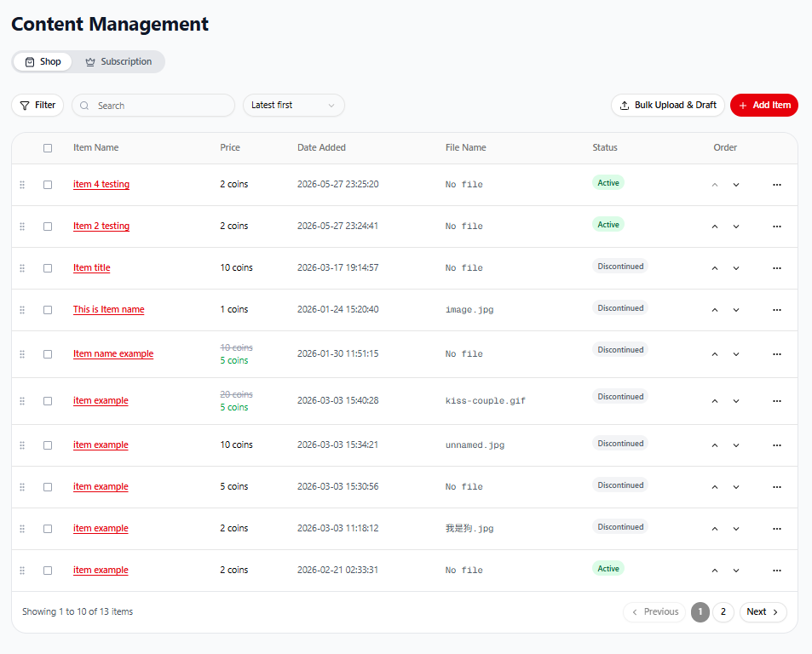Viewport: 812px width, 654px height.
Task: Open more options for 'Item title'
Action: click(777, 268)
